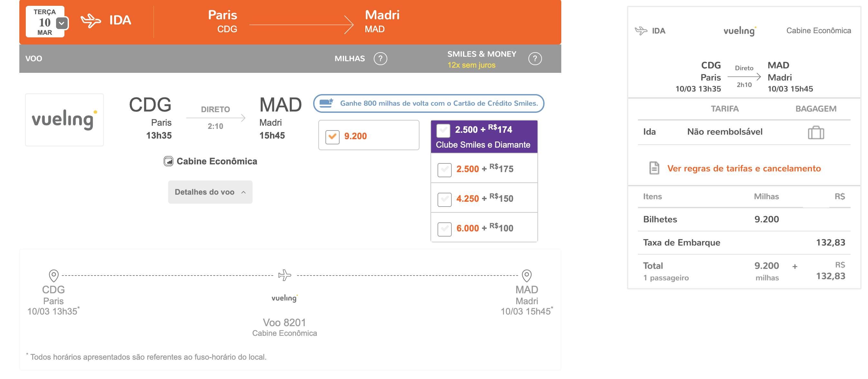Click the airplane icon beside IDA header

tap(91, 21)
